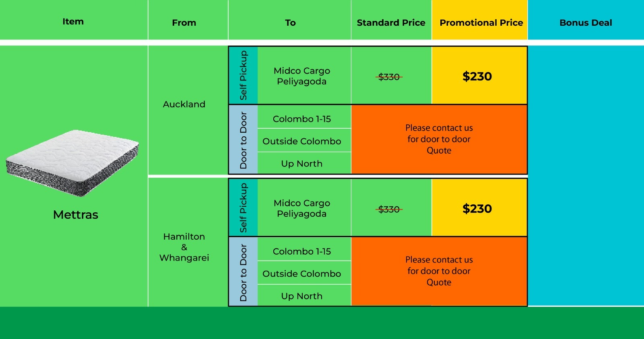The height and width of the screenshot is (339, 644).
Task: Click the Self Pickup label for Auckland
Action: coord(243,75)
